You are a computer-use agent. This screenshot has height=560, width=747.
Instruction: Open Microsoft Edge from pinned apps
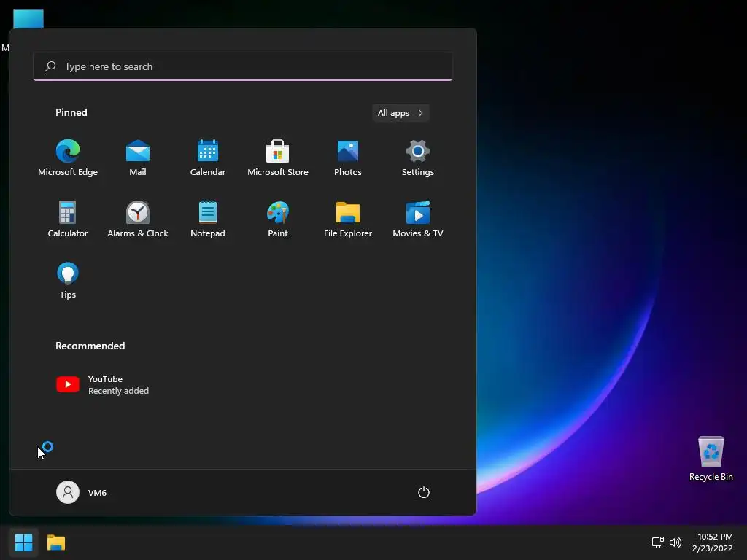coord(68,158)
